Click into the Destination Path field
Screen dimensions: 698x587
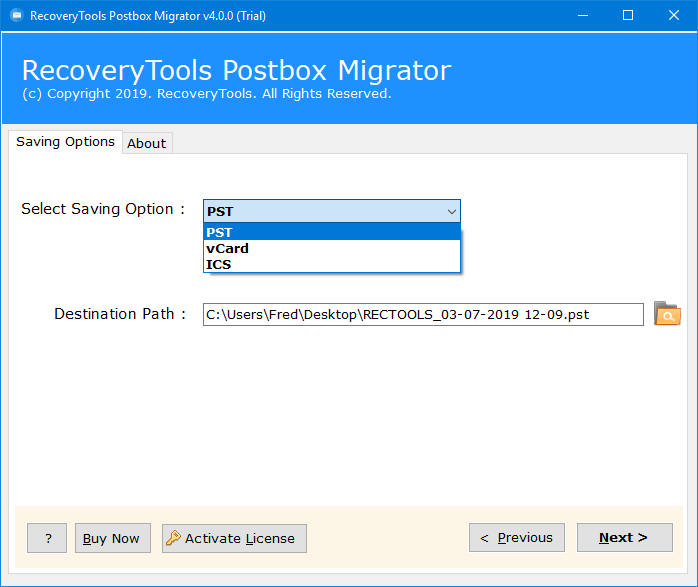click(423, 315)
